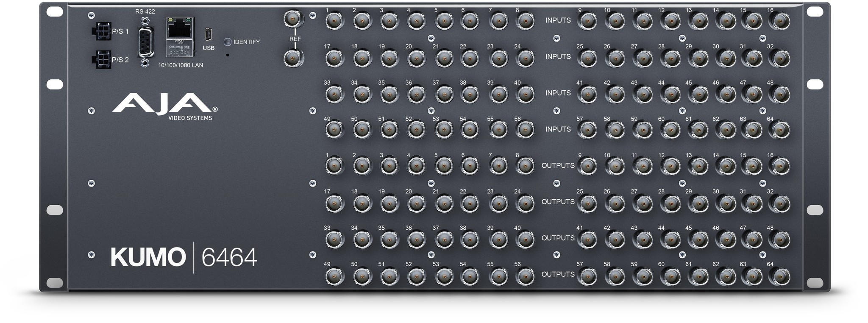Click the P/S 1 power connector

[x=100, y=31]
